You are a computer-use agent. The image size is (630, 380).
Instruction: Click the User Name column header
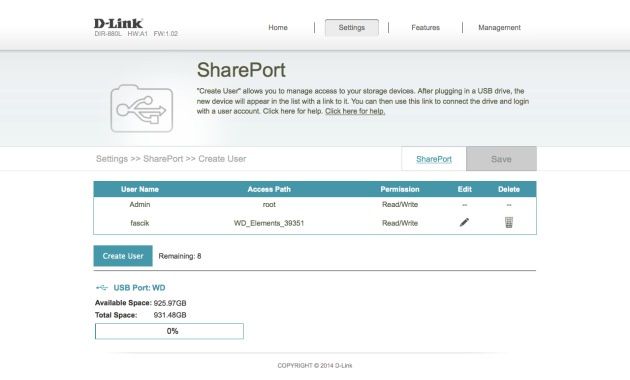pyautogui.click(x=140, y=189)
